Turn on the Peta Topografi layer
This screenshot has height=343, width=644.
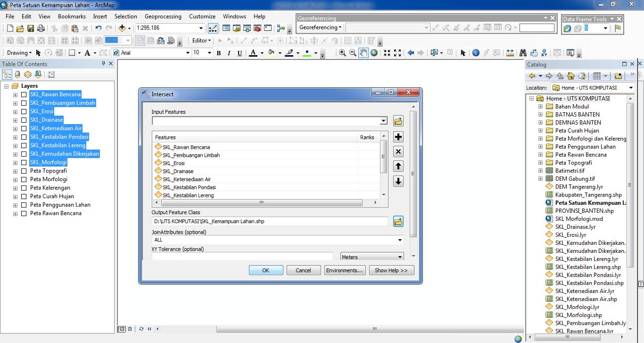point(24,171)
